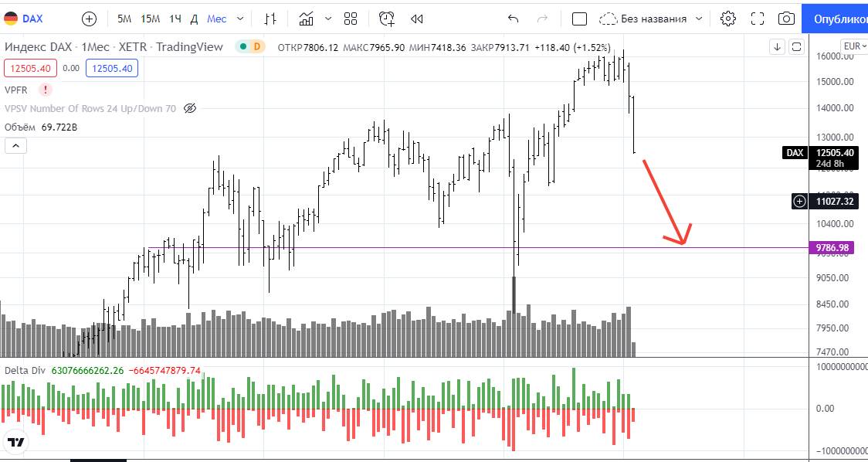The width and height of the screenshot is (868, 462).
Task: Collapse the indicator legend with chevron button
Action: point(15,146)
